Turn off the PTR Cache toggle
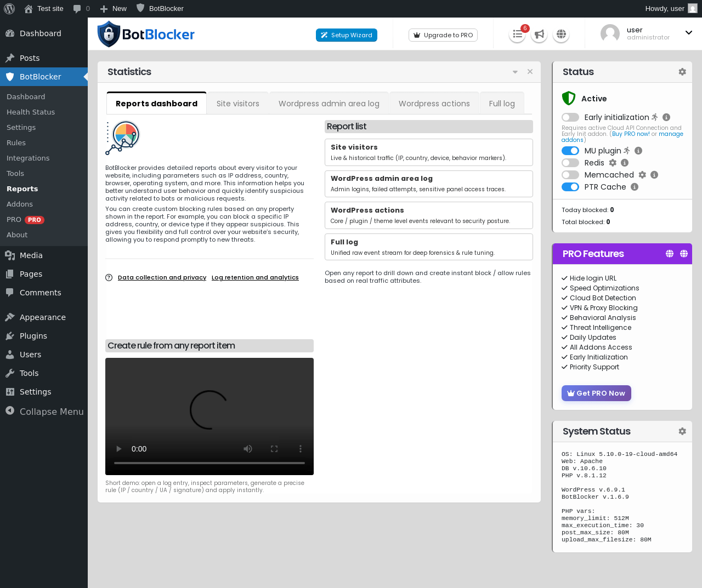 point(570,187)
